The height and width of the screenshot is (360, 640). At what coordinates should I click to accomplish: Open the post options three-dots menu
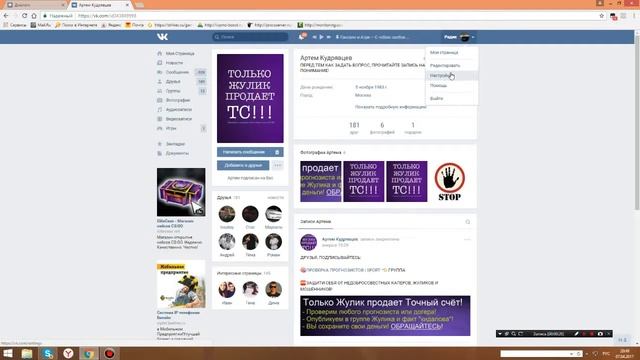tap(467, 240)
